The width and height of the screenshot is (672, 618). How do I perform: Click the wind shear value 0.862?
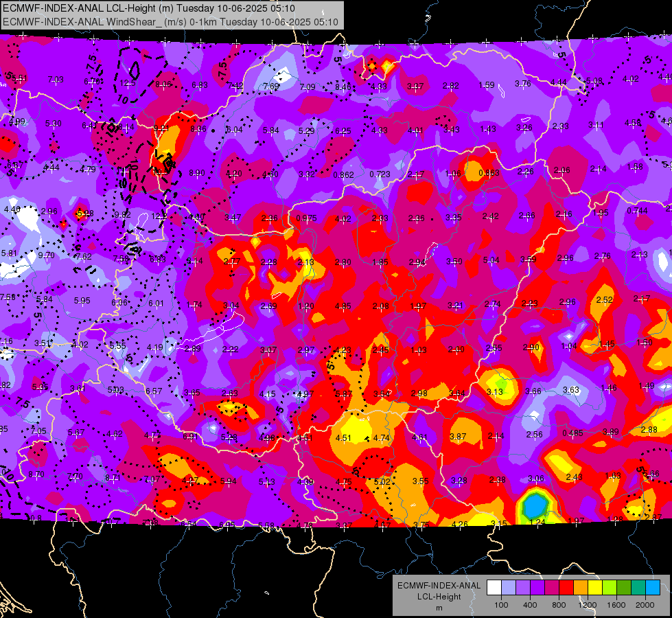pos(344,174)
